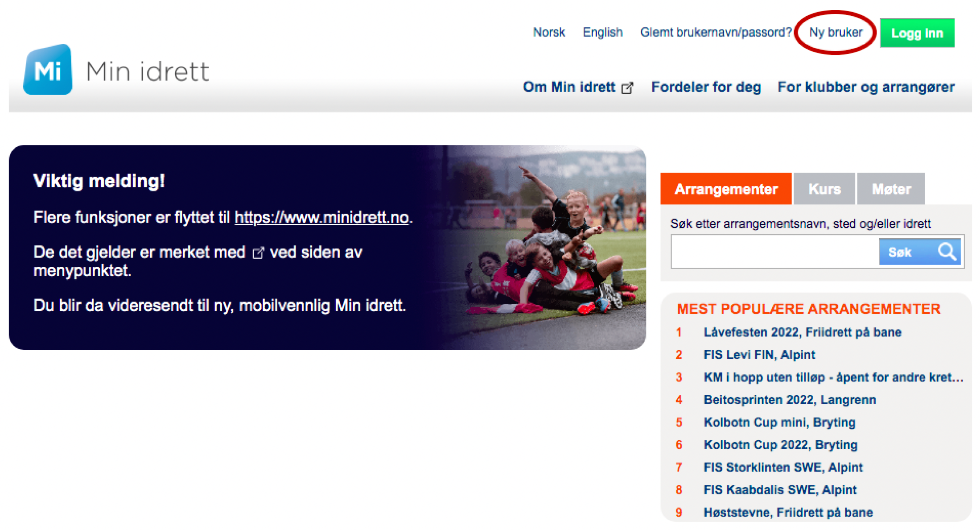Click the magnifying glass search icon
This screenshot has height=530, width=980.
tap(947, 252)
